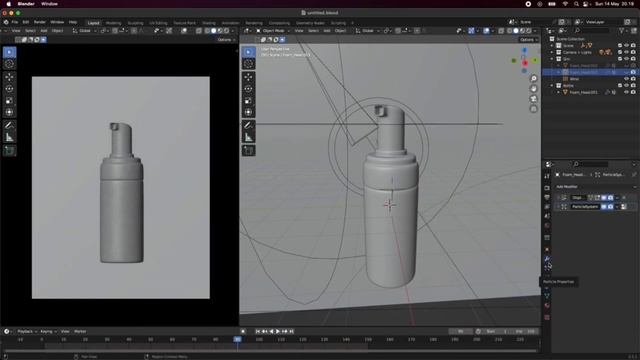
Task: Open the Render menu
Action: point(40,22)
